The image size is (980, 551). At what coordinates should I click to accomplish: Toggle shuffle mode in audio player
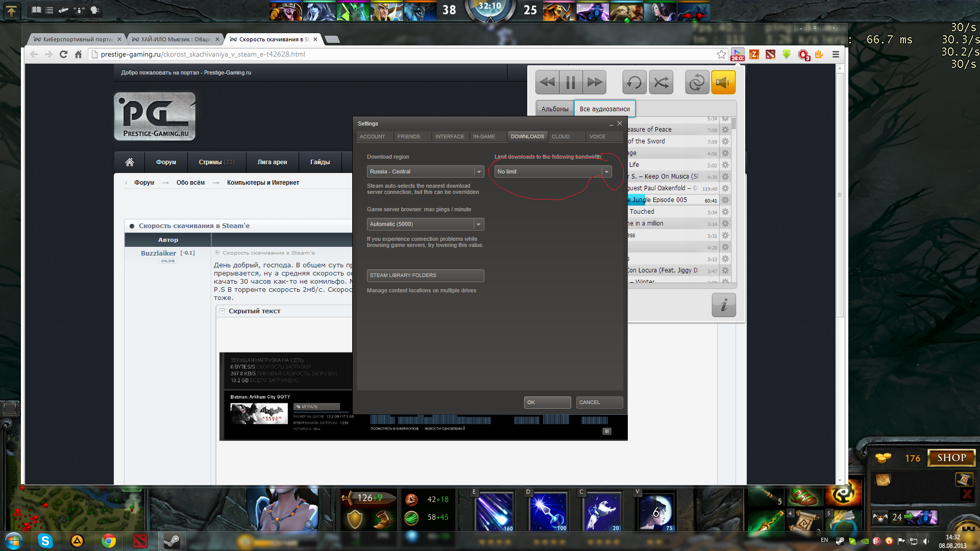[x=661, y=82]
